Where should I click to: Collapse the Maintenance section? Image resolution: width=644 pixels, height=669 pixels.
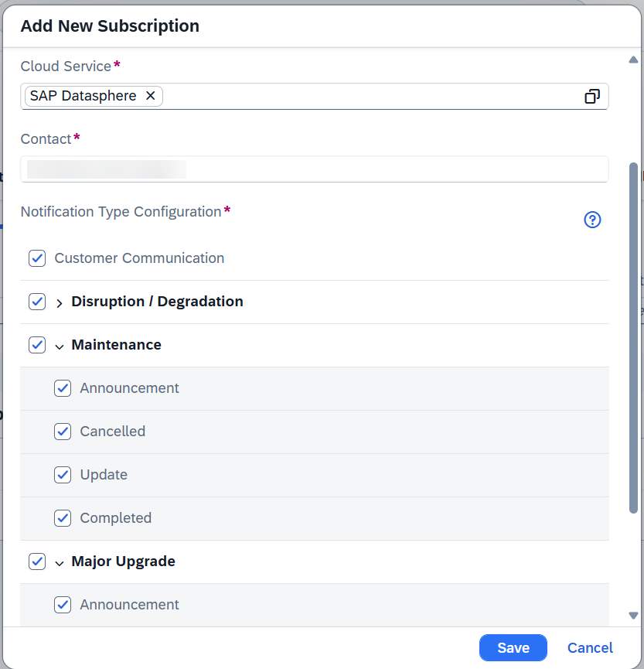(60, 346)
